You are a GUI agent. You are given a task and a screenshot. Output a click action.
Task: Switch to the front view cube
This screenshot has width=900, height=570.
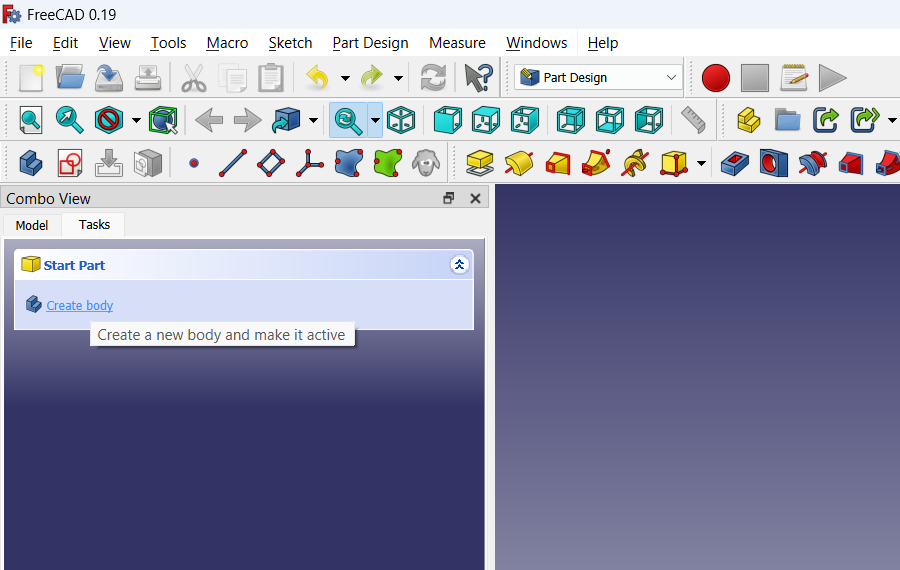(448, 121)
